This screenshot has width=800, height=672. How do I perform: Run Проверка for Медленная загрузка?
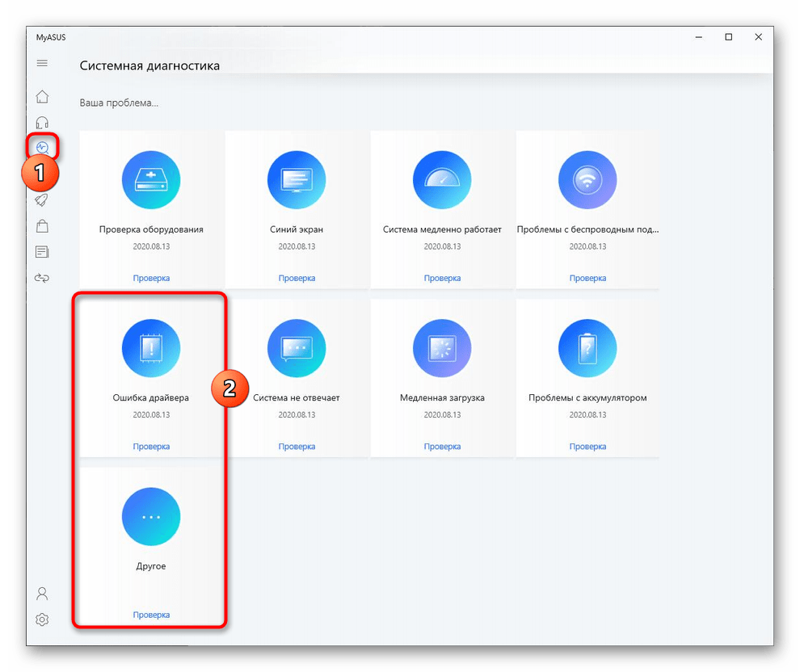(442, 447)
